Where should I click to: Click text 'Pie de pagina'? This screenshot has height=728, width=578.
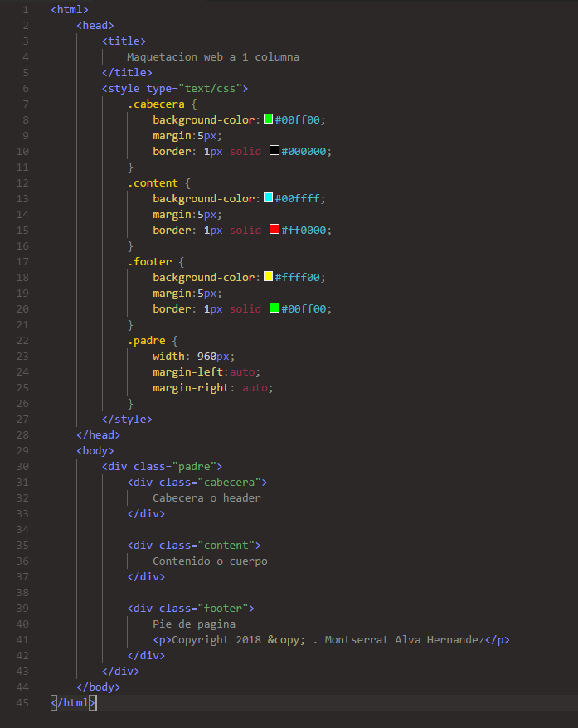194,624
